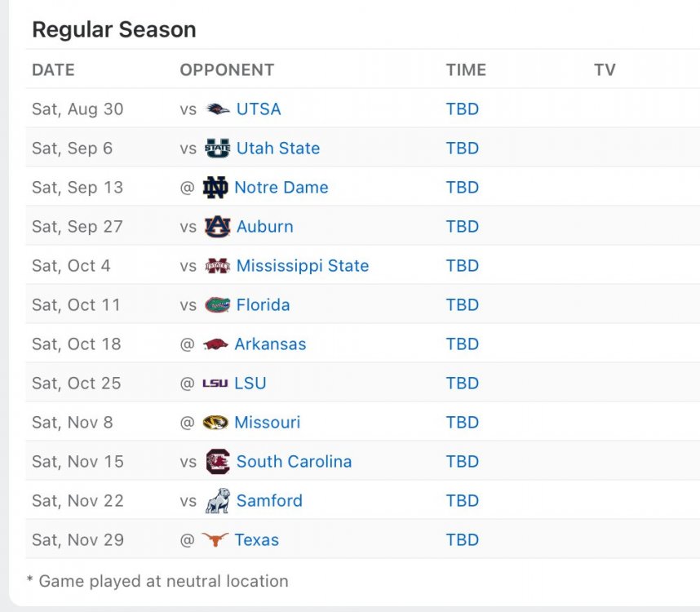The height and width of the screenshot is (612, 700).
Task: Select the Notre Dame opponent link
Action: pyautogui.click(x=281, y=188)
